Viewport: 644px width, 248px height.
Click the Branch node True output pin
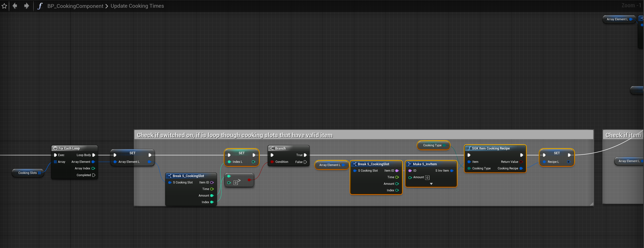tap(305, 155)
